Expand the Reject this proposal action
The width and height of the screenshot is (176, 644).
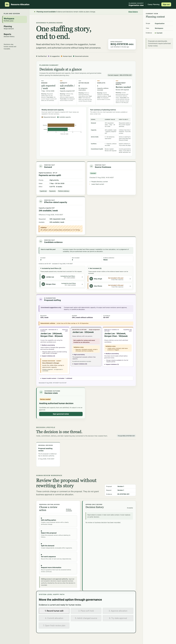click(58, 534)
